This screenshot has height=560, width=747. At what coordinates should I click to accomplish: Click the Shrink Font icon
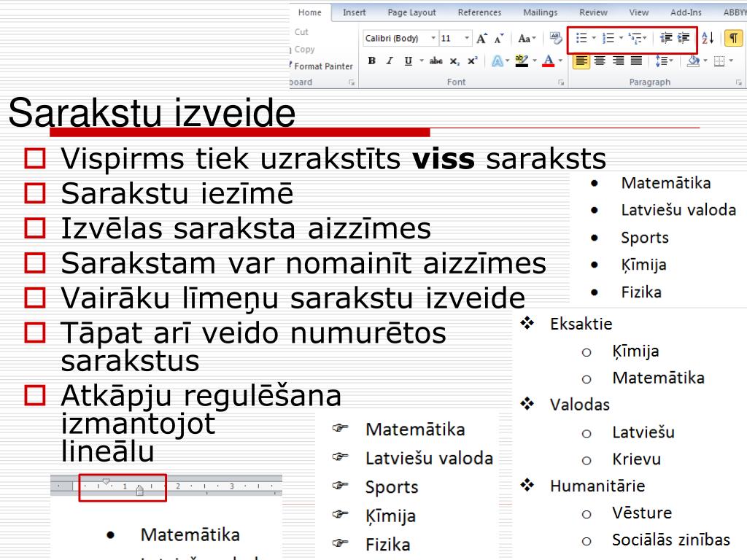[498, 39]
